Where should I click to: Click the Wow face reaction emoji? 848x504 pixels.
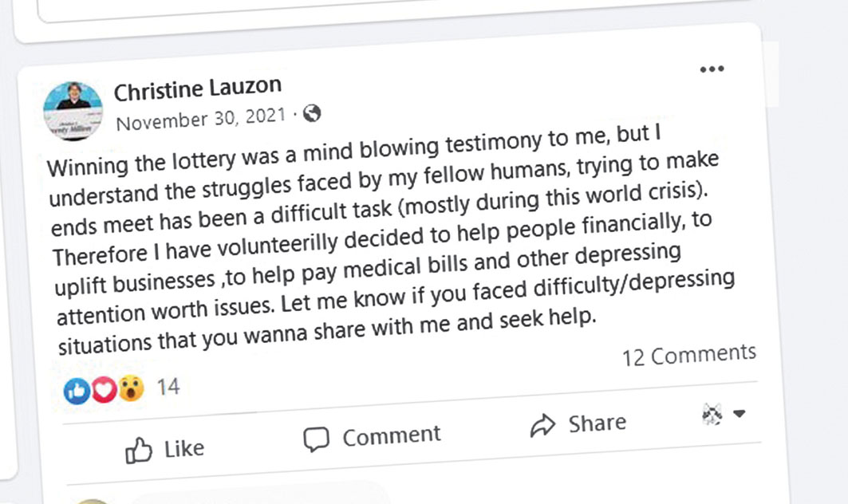(130, 389)
